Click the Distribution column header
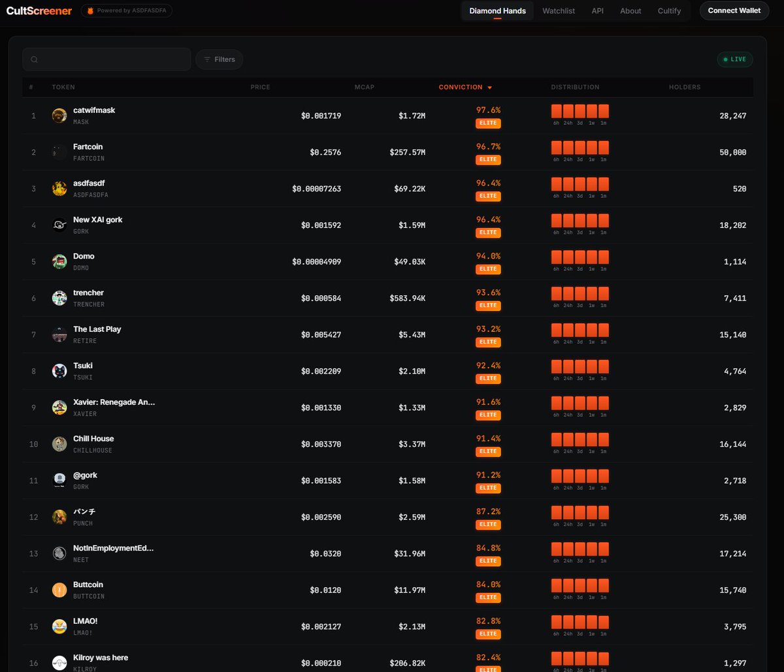Viewport: 784px width, 672px height. tap(575, 87)
